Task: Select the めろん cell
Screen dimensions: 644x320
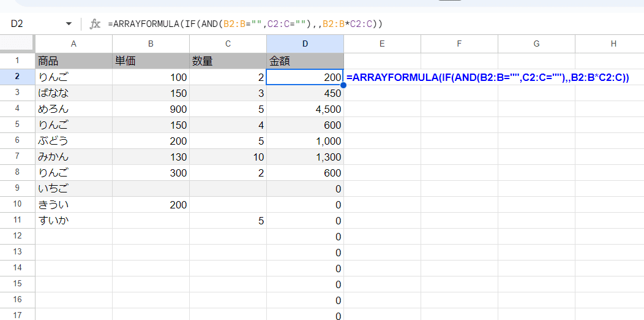Action: tap(74, 109)
